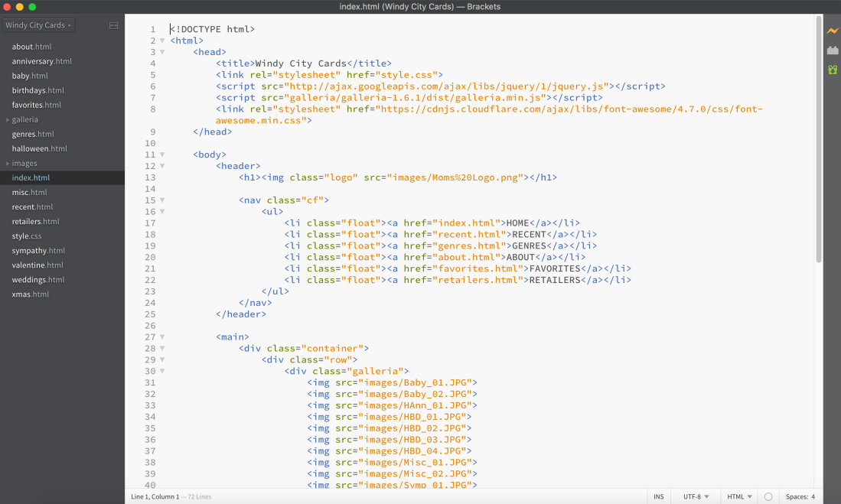Expand the images folder in file tree
Viewport: 841px width, 504px height.
click(x=24, y=163)
